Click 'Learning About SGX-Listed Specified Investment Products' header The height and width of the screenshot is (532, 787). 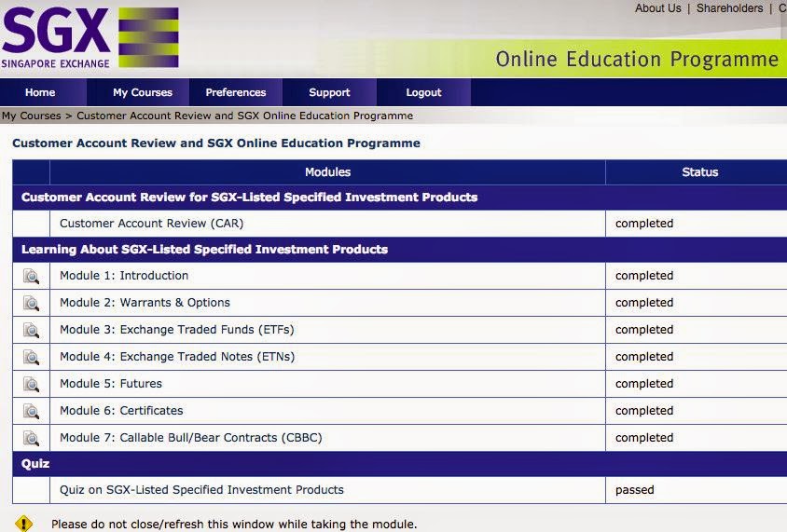coord(204,249)
